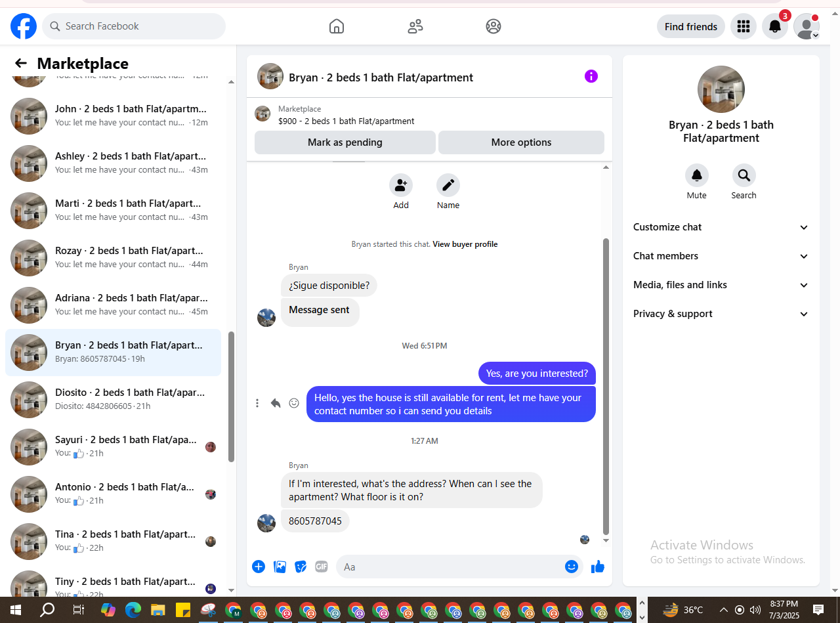Search in conversation using the magnifier icon
The height and width of the screenshot is (623, 840).
(744, 175)
